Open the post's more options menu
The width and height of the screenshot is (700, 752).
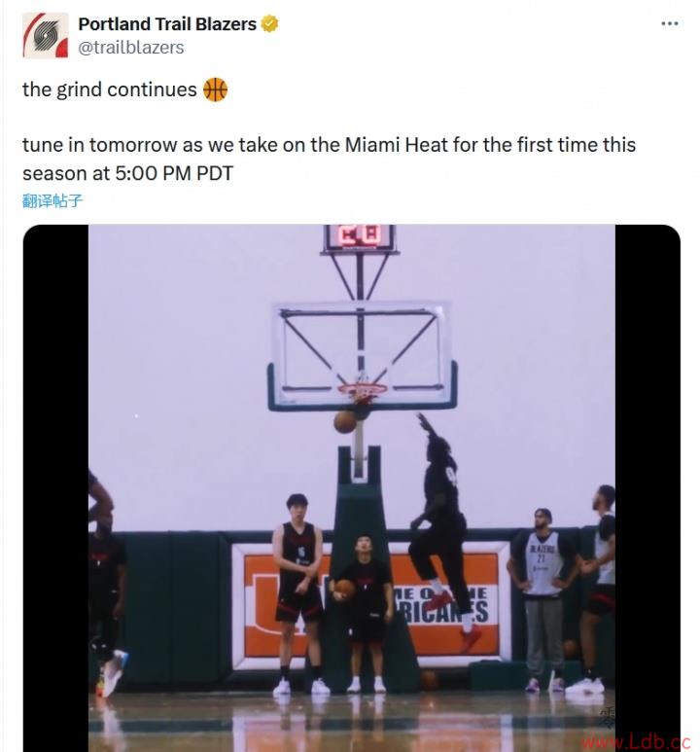pos(669,24)
